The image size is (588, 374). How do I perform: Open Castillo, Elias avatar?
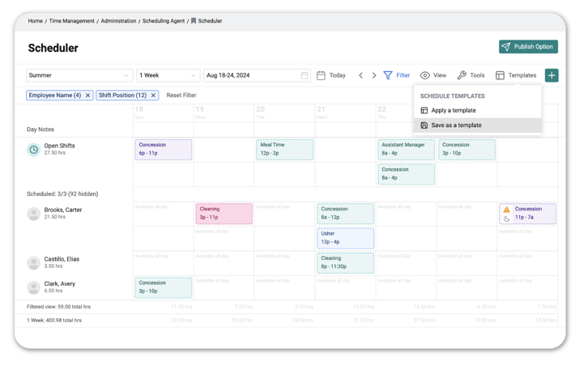(x=33, y=263)
